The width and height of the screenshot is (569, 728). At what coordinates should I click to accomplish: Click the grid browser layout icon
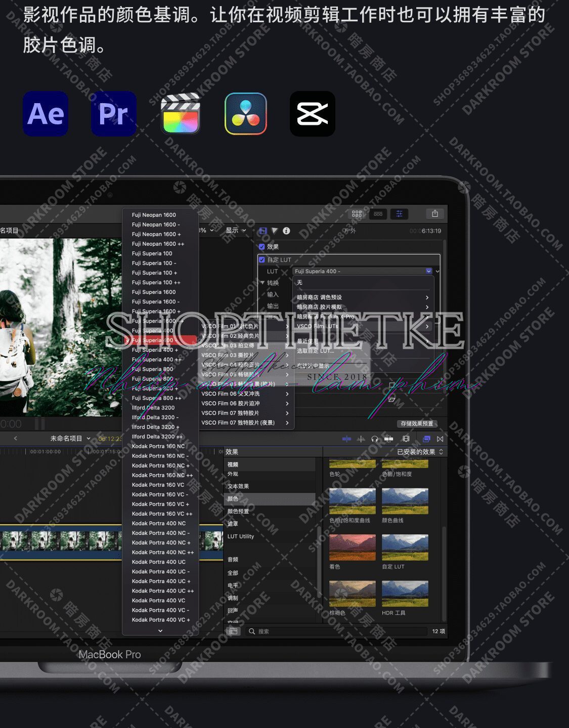pos(357,214)
